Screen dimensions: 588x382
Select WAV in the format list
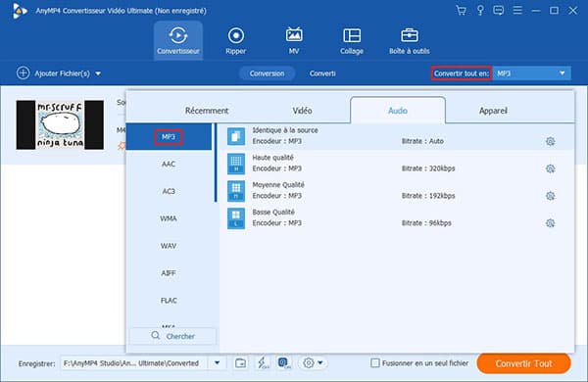(169, 246)
